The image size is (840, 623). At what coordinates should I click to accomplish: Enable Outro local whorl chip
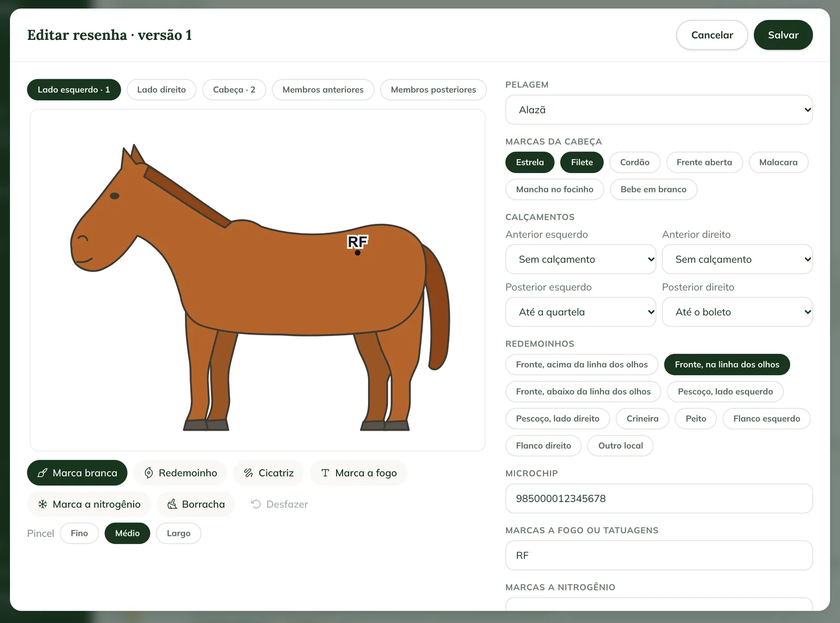pos(621,445)
